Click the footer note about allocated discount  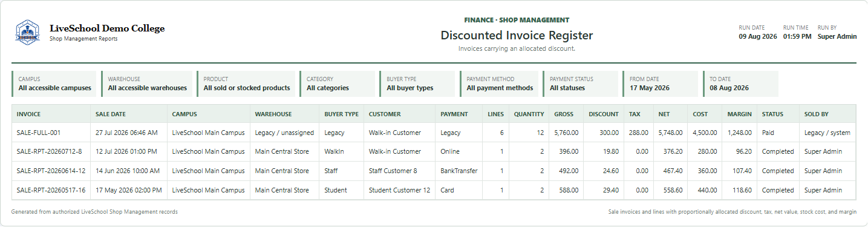pos(733,212)
